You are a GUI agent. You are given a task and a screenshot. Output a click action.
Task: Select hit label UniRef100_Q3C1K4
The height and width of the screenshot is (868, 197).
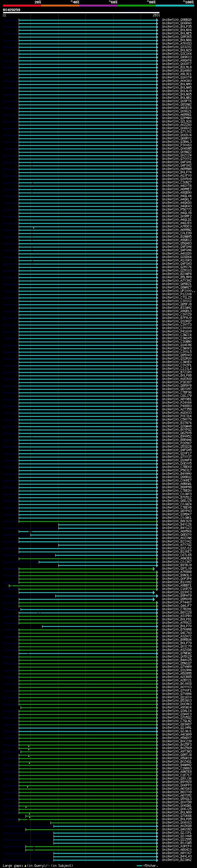point(176,54)
